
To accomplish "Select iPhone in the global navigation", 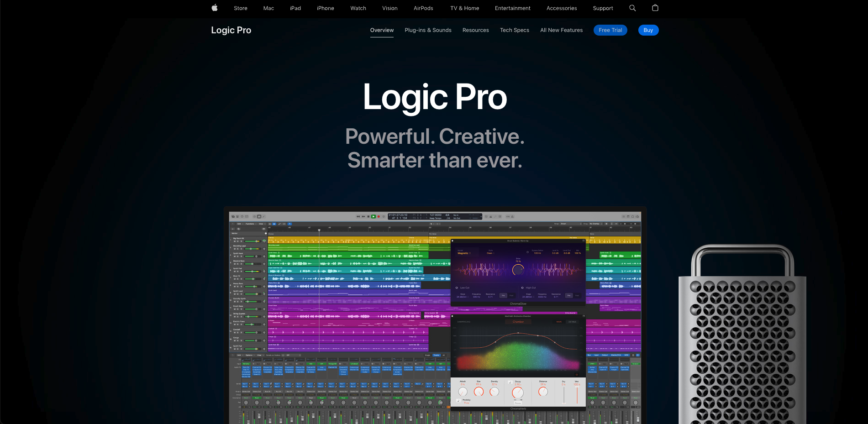I will (326, 8).
